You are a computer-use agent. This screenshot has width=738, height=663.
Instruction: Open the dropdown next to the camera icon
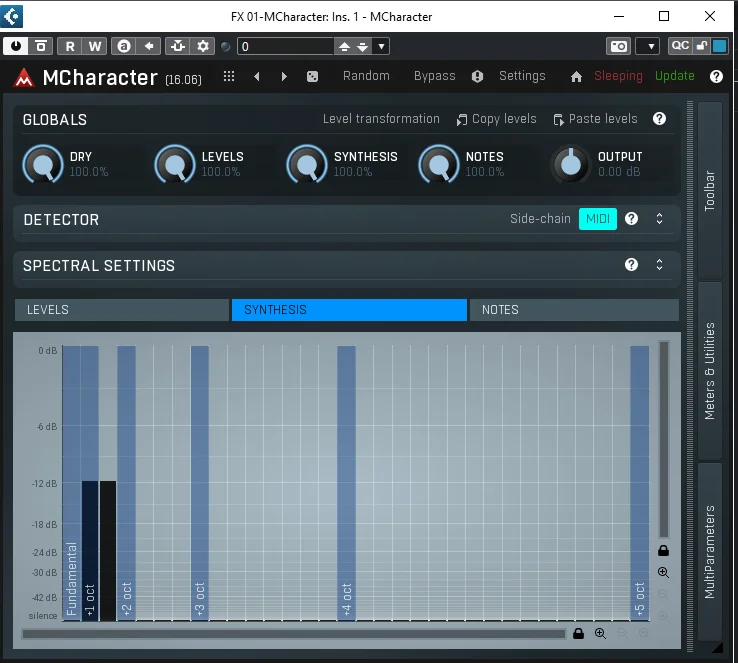coord(648,46)
